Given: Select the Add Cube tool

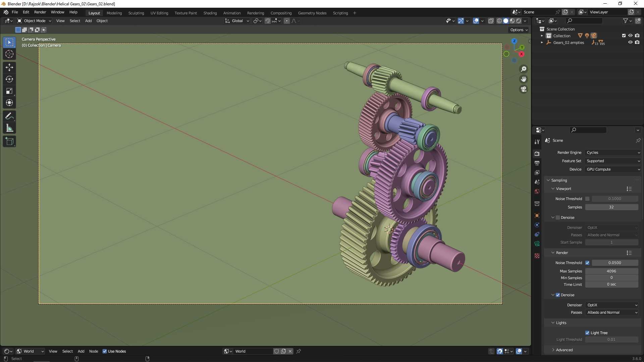Looking at the screenshot, I should [x=9, y=141].
